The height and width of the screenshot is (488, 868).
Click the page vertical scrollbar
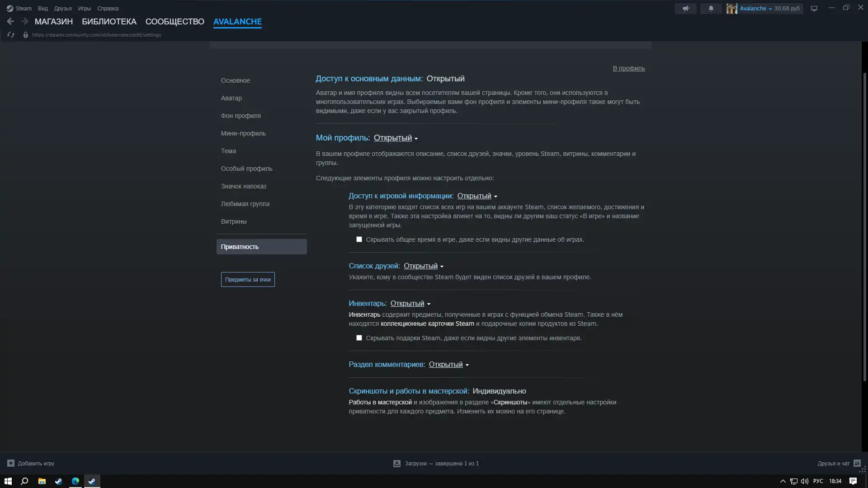click(x=864, y=226)
